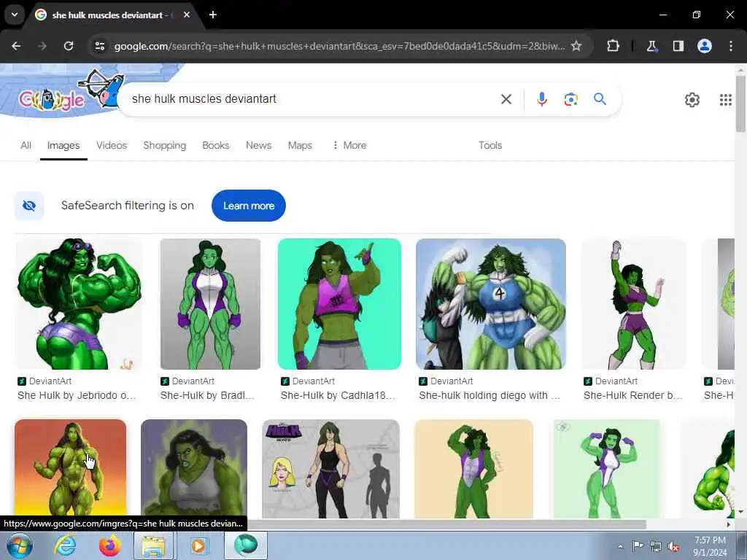Viewport: 747px width, 560px height.
Task: Click DeviantArt source above She-Hulk by Bradl...
Action: point(187,381)
